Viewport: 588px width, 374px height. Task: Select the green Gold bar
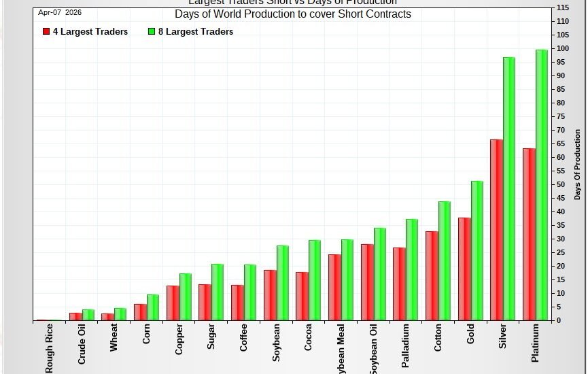pos(477,250)
